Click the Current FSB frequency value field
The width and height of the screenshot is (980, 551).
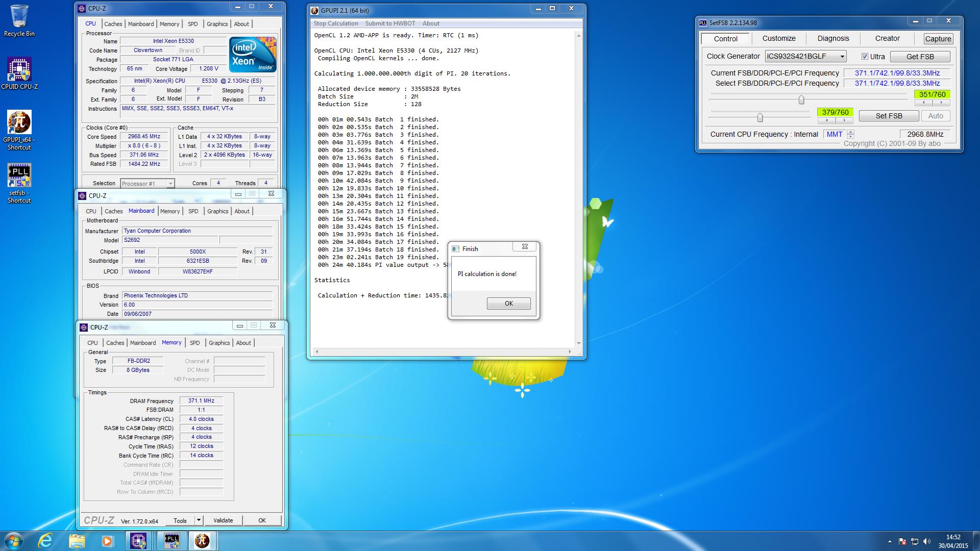pos(897,73)
